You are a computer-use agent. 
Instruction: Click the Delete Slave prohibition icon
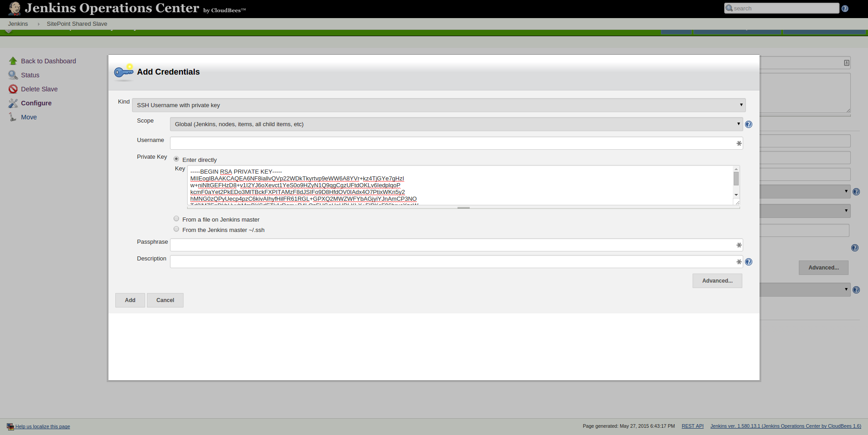13,89
